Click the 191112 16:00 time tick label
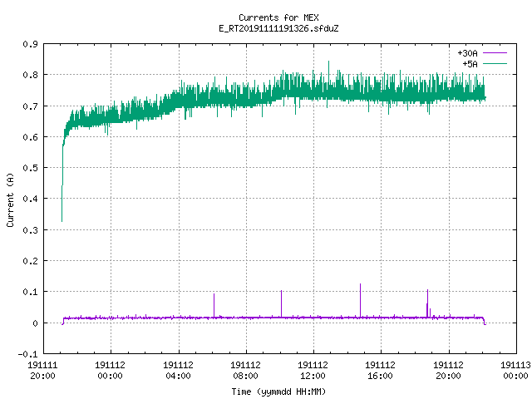This screenshot has height=399, width=532. pyautogui.click(x=380, y=371)
